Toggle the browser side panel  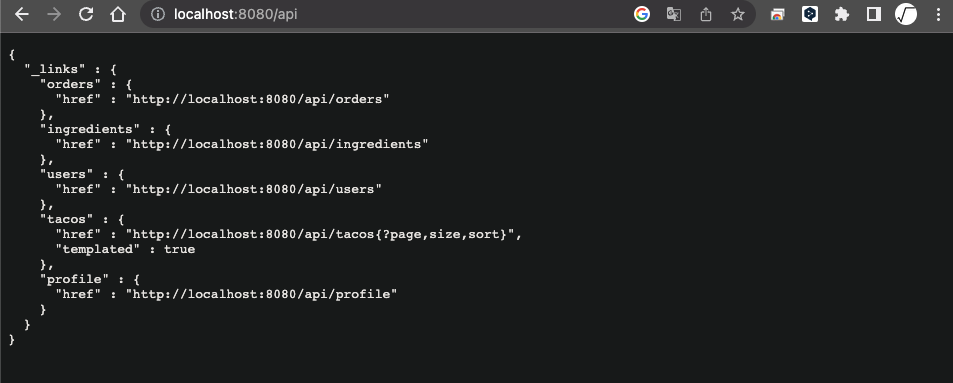tap(873, 15)
